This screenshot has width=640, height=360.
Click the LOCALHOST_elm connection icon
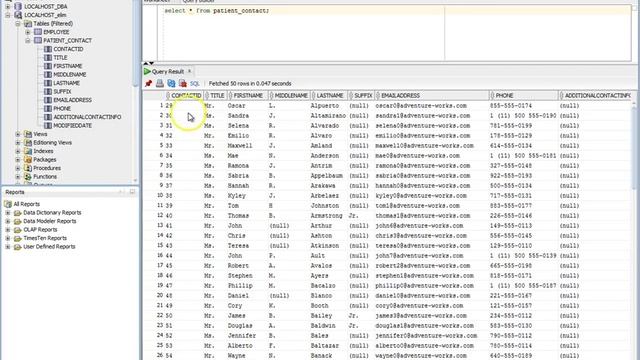pos(18,15)
